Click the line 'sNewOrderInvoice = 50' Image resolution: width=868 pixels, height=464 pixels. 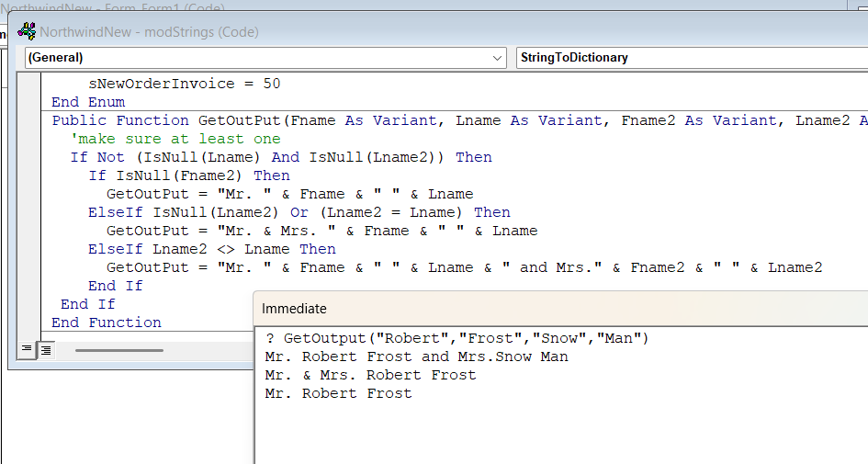point(185,84)
